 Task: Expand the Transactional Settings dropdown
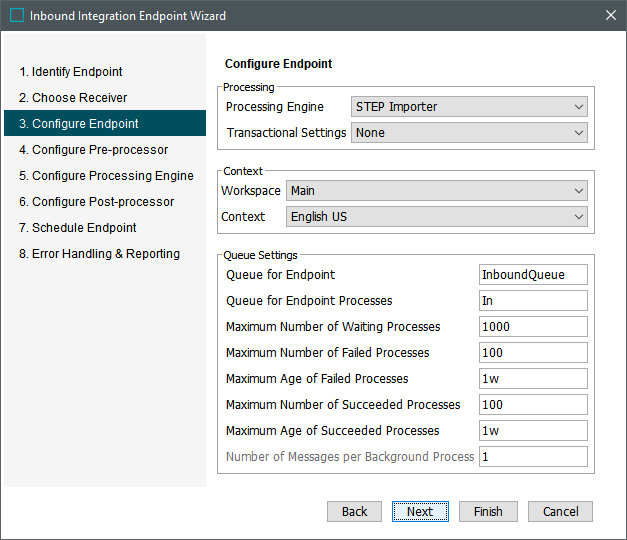click(x=469, y=133)
